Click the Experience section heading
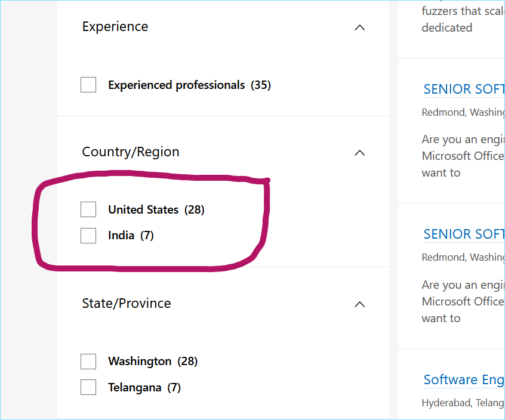Screen dimensions: 505x420 [x=115, y=27]
